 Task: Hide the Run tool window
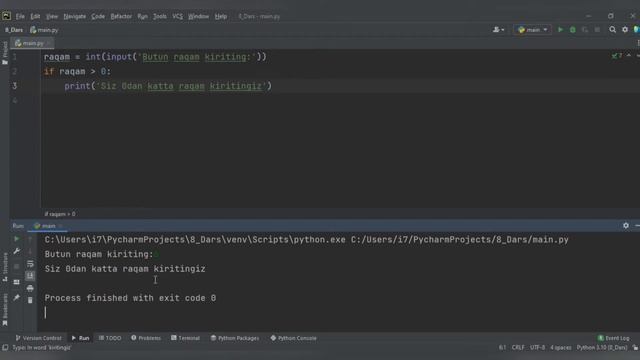[x=637, y=225]
